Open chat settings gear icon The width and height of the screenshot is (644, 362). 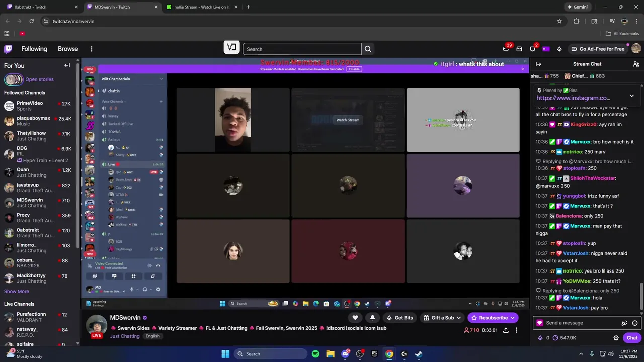pyautogui.click(x=616, y=338)
